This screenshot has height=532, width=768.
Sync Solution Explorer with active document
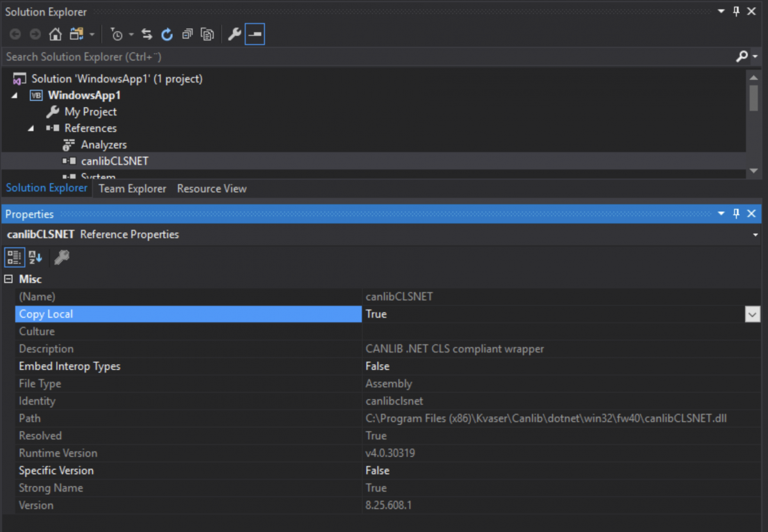tap(147, 34)
